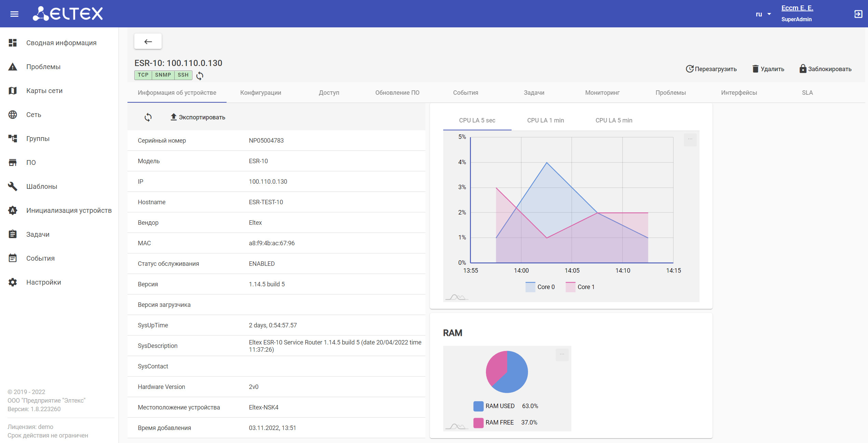Toggle Core 0 series in the chart legend
868x443 pixels.
[540, 287]
